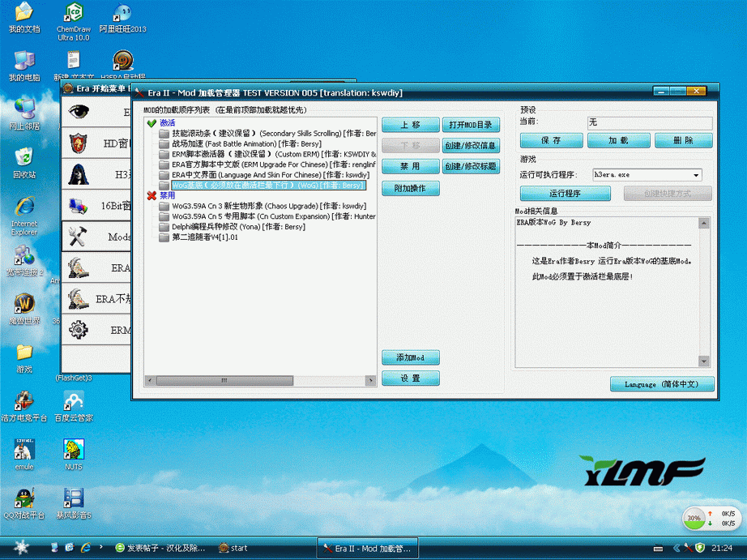Switch to the 发表帖子 taskbar window

click(160, 548)
